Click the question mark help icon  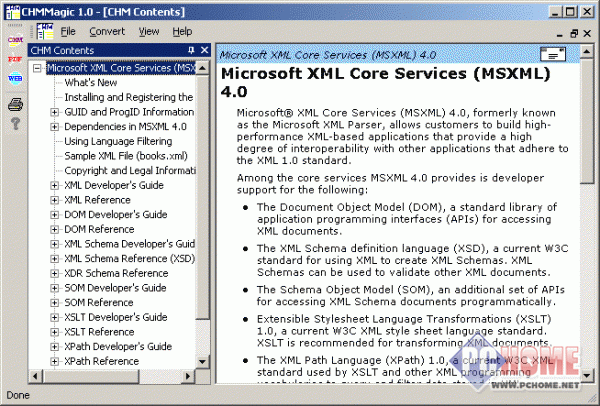(15, 124)
